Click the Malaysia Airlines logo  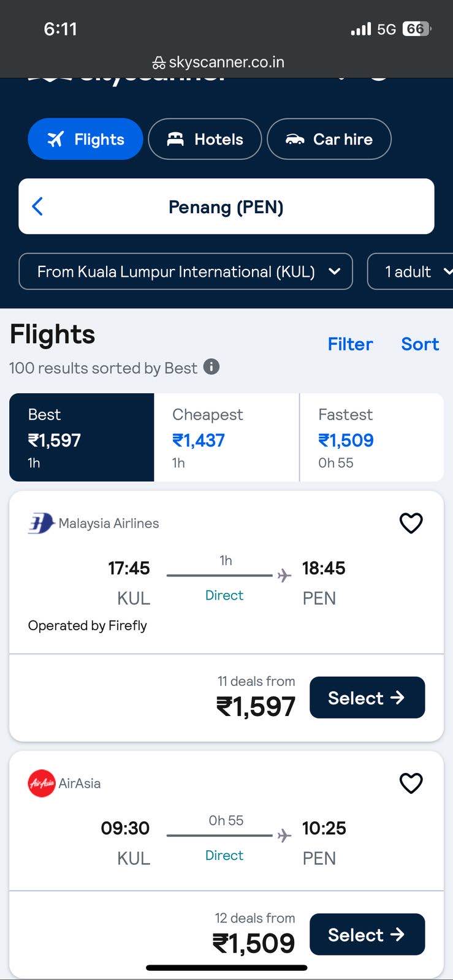tap(41, 523)
